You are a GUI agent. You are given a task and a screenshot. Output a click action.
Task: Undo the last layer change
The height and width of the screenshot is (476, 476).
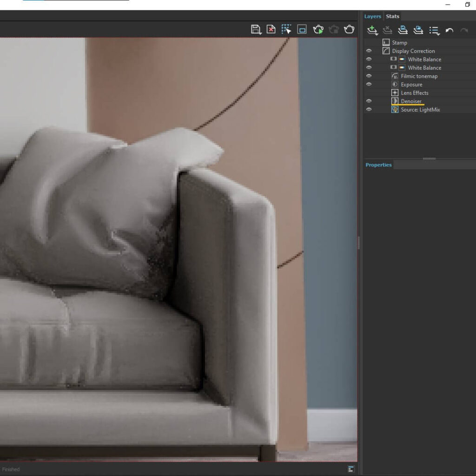(449, 30)
